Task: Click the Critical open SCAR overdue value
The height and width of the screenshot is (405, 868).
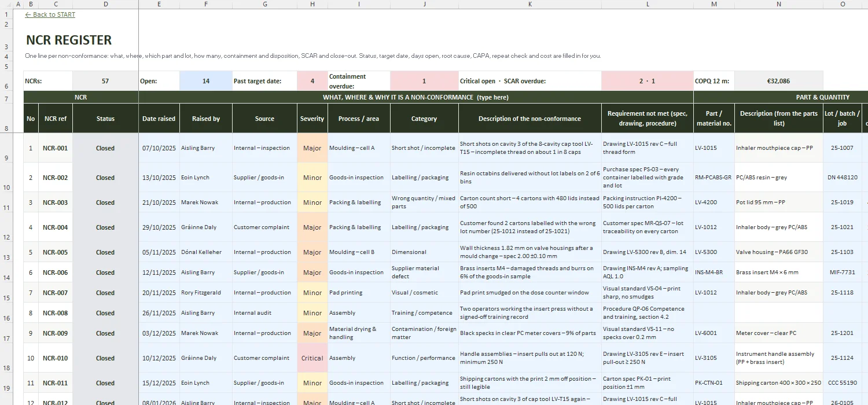Action: [648, 81]
